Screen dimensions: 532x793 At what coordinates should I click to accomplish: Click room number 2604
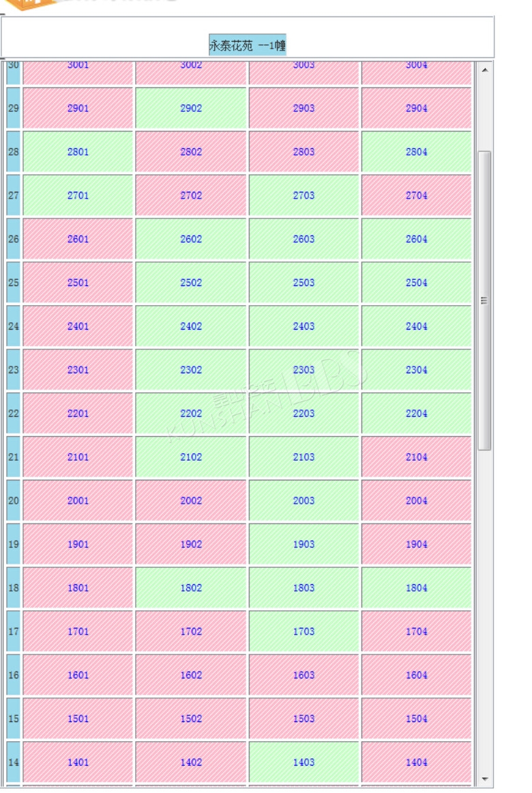pyautogui.click(x=416, y=239)
